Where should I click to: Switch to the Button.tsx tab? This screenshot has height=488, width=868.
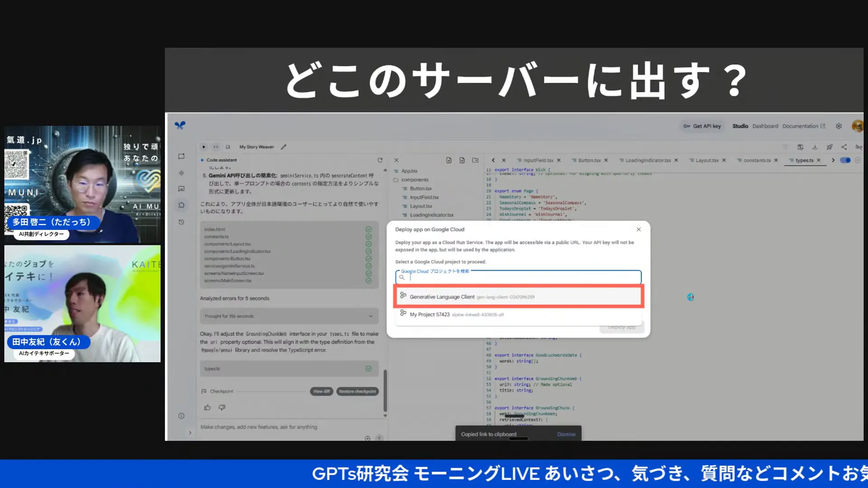589,160
